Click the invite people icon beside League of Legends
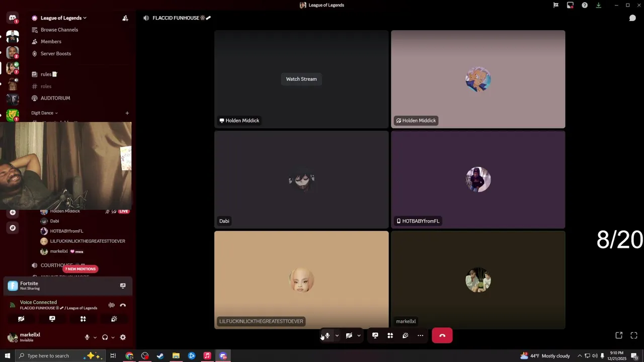The width and height of the screenshot is (644, 362). (125, 18)
